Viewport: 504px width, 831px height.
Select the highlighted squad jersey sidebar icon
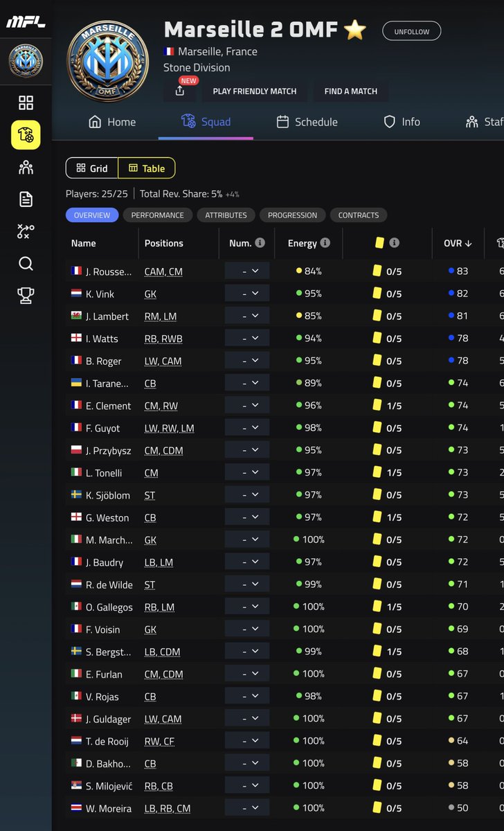(x=26, y=135)
